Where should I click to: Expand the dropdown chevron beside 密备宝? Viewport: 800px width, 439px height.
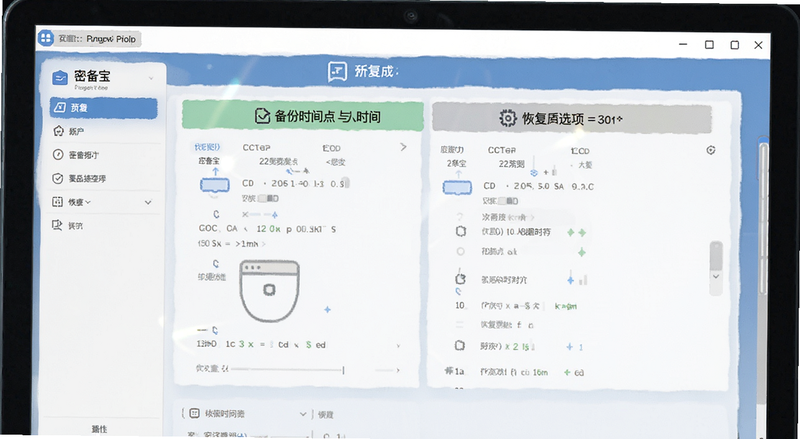click(x=151, y=78)
